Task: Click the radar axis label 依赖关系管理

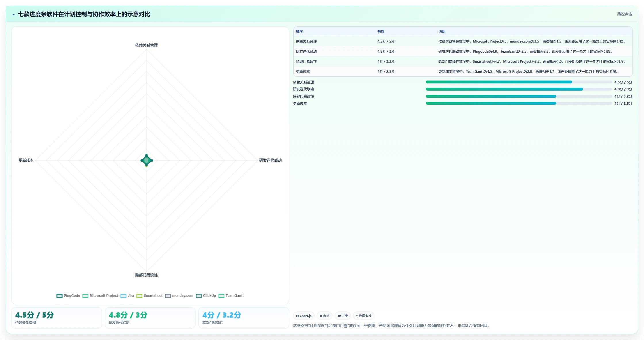Action: [146, 45]
